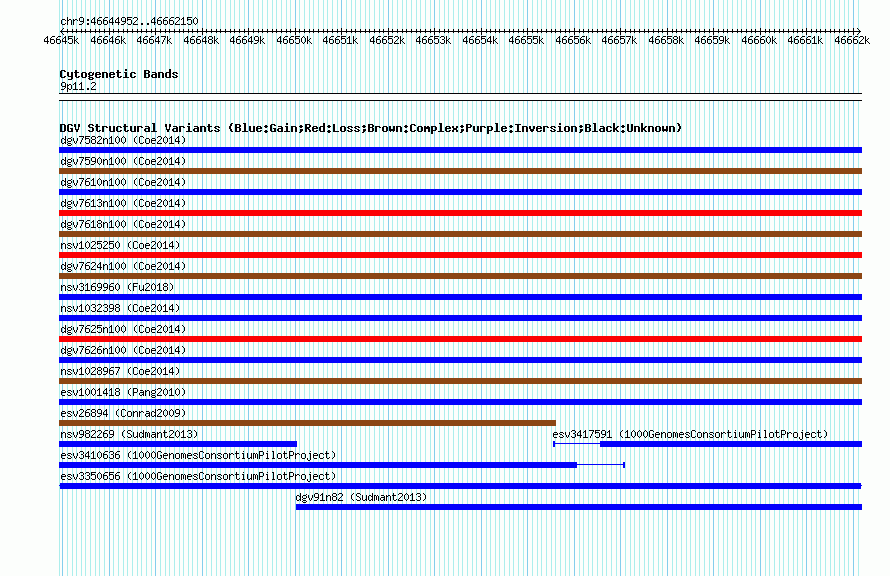Image resolution: width=890 pixels, height=576 pixels.
Task: Click the esv1001418 (Pang2010) blue bar
Action: tap(460, 402)
